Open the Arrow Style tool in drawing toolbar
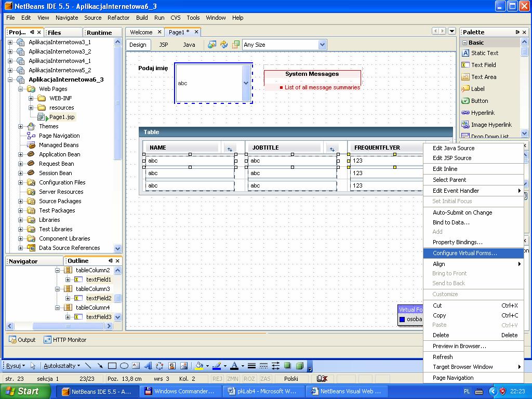532x399 pixels. coord(275,366)
